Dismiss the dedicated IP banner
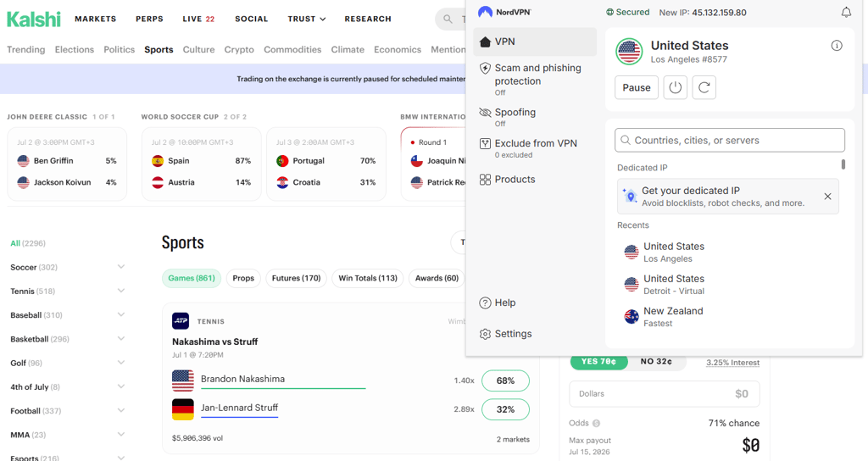 [827, 197]
